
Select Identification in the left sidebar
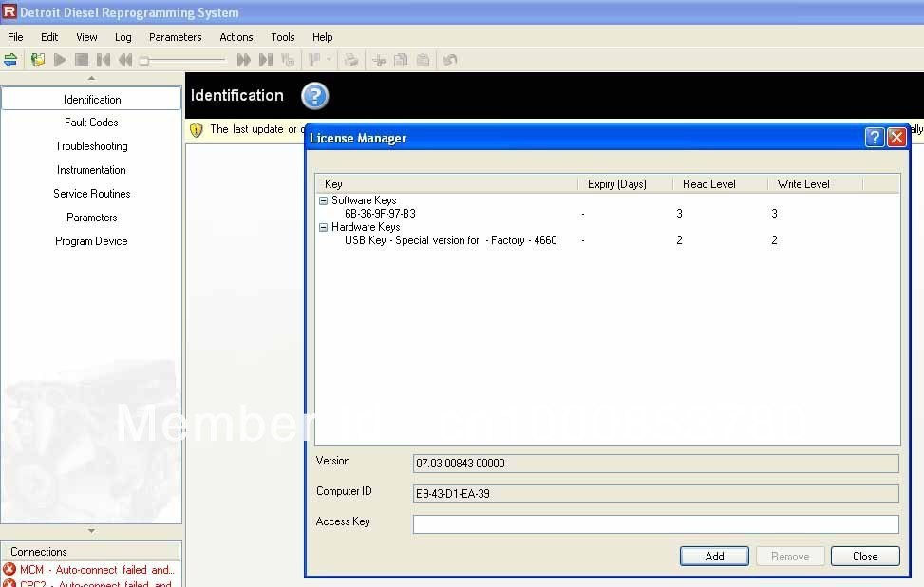click(x=92, y=99)
